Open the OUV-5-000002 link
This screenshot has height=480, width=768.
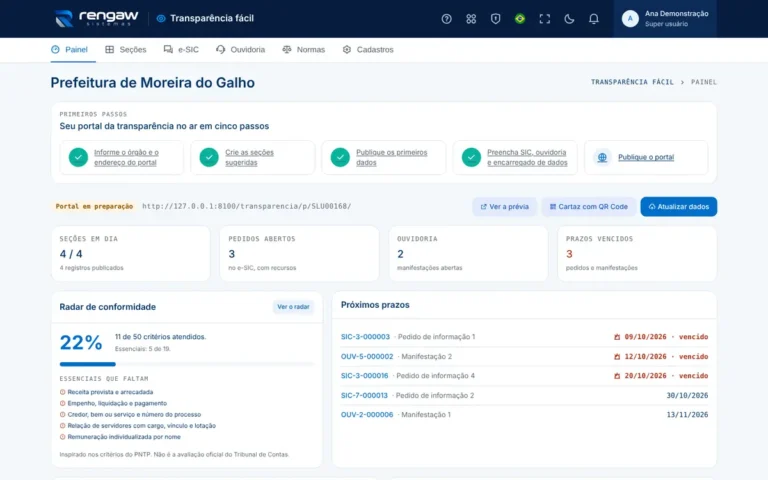pos(367,356)
